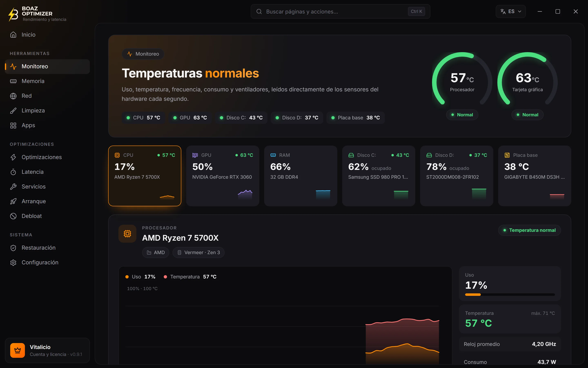The height and width of the screenshot is (368, 588).
Task: Navigate to Latencia section
Action: coord(47,172)
